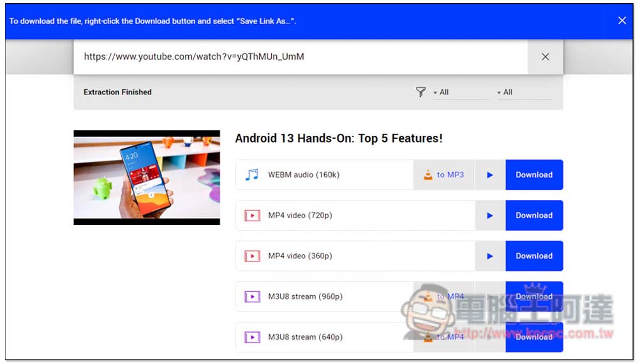638x364 pixels.
Task: Click the M3U8 stream (640p) icon
Action: tap(252, 337)
